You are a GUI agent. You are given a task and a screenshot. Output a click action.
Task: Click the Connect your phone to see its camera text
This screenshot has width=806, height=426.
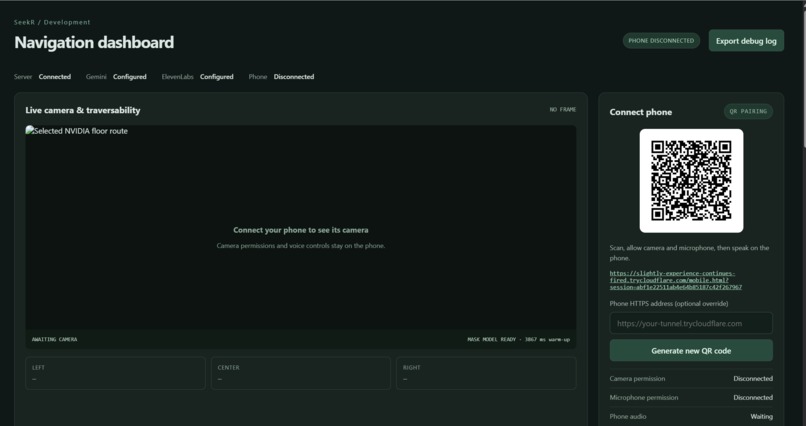(301, 230)
